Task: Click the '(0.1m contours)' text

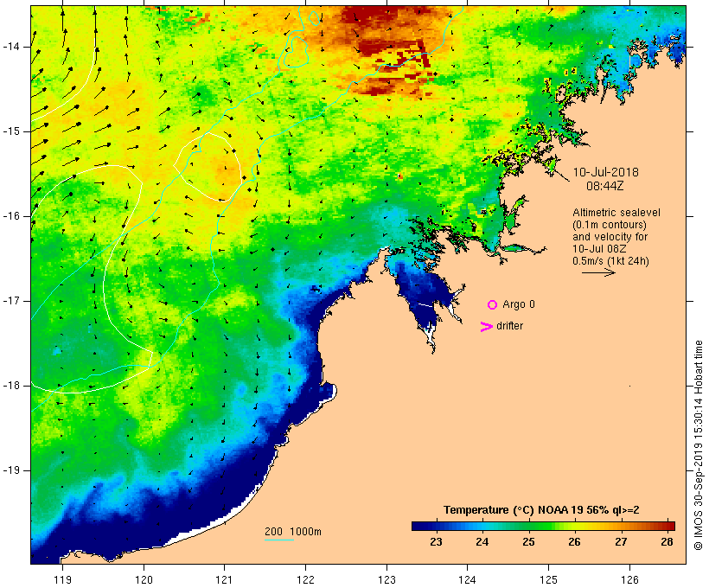Action: [x=610, y=225]
